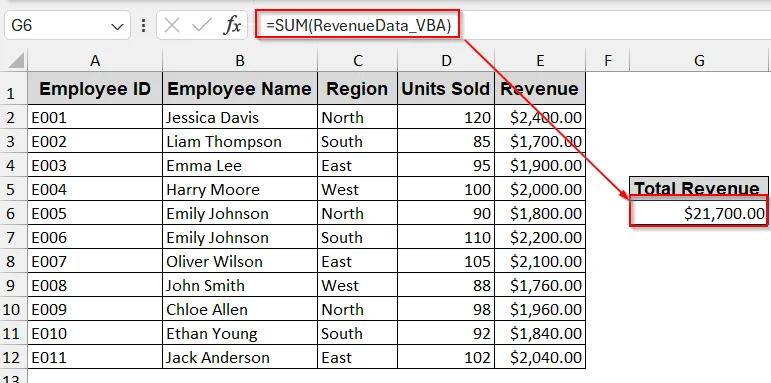771x383 pixels.
Task: Select column F header
Action: pyautogui.click(x=608, y=60)
